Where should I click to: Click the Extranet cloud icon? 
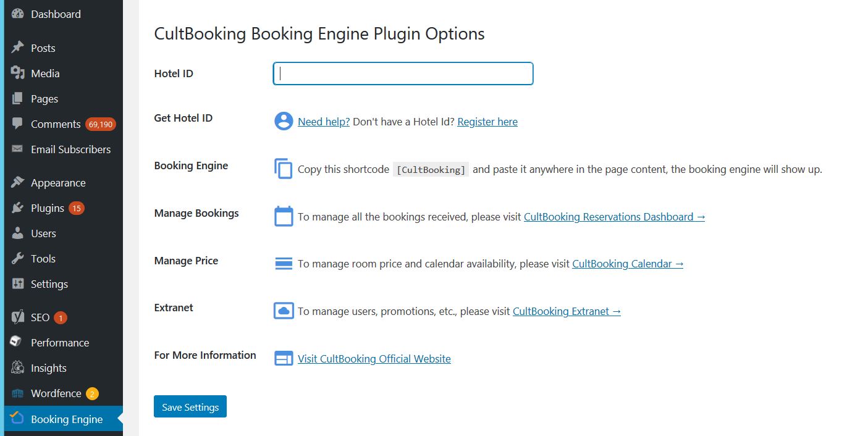click(283, 311)
